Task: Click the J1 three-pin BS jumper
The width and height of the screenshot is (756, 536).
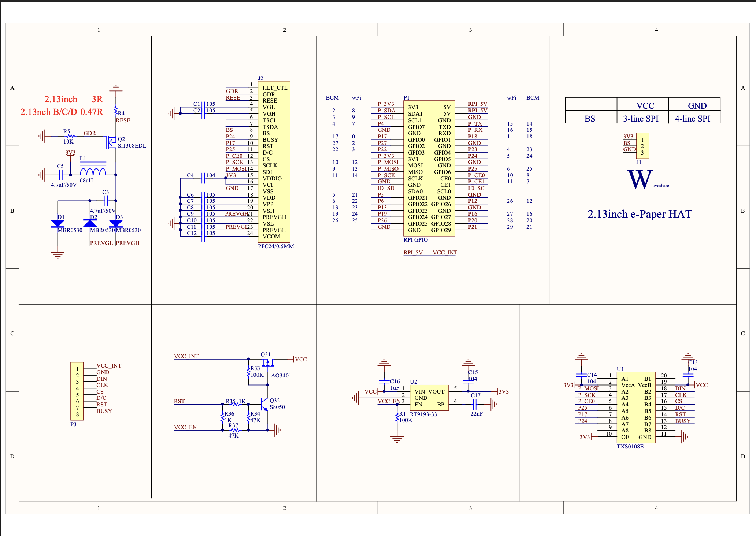Action: pos(643,146)
